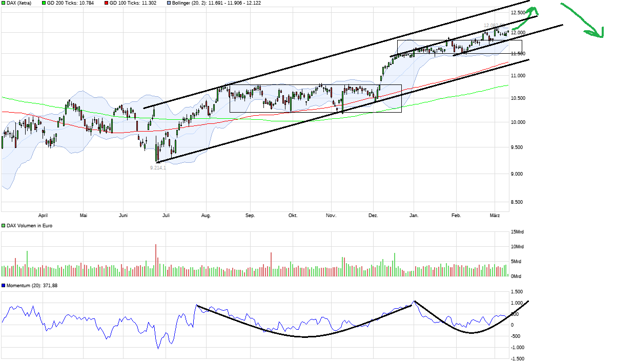The height and width of the screenshot is (364, 635).
Task: Click the green swatch beside DAX (Xetra) legend
Action: [4, 3]
